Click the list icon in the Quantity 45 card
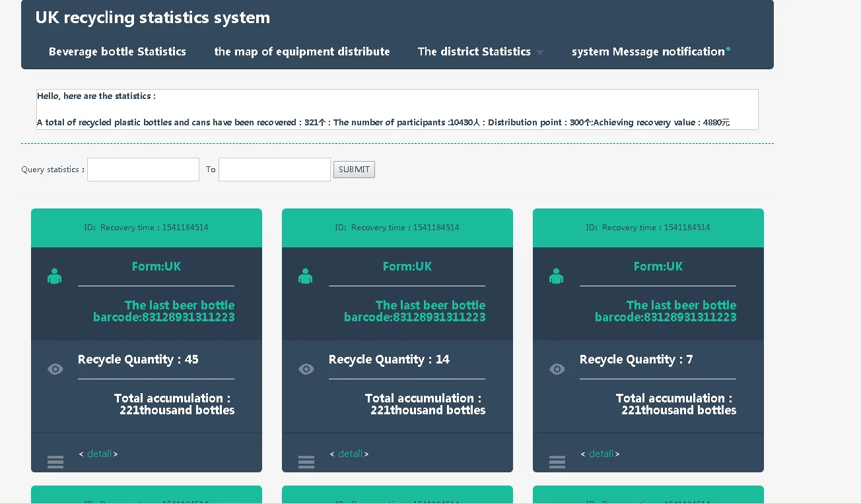This screenshot has width=861, height=504. pyautogui.click(x=55, y=462)
